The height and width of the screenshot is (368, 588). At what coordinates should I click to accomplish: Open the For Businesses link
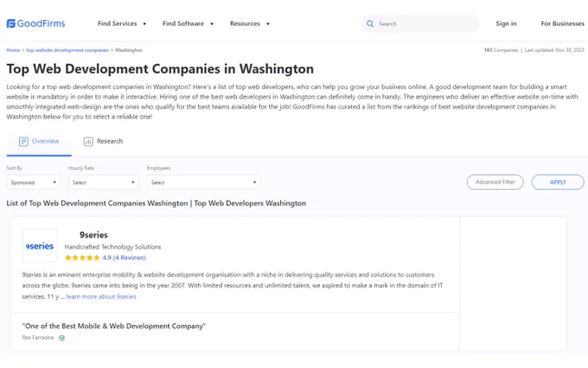(563, 23)
